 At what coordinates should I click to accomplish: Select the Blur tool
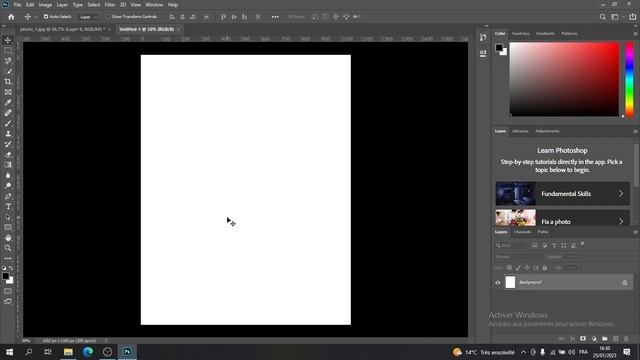point(8,176)
